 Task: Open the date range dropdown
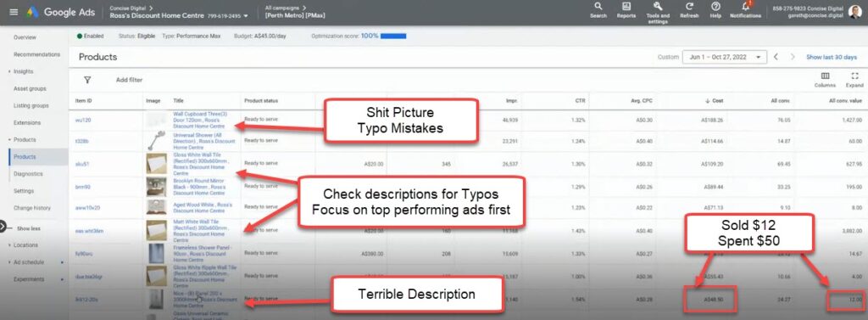(x=724, y=57)
